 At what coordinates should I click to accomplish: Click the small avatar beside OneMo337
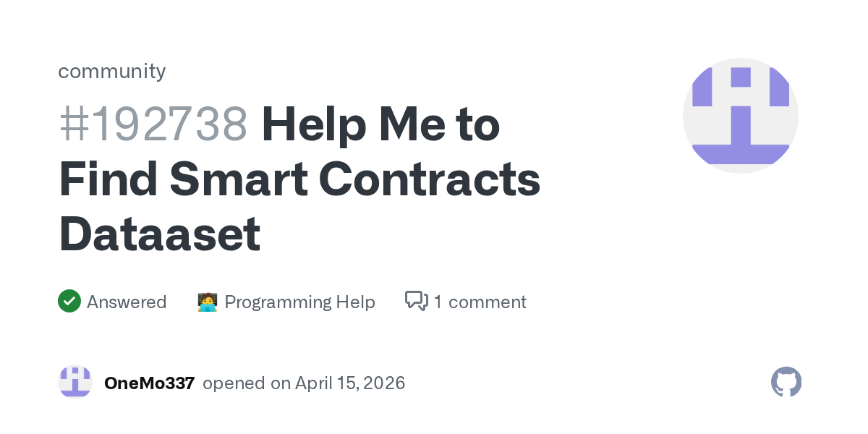[x=75, y=383]
